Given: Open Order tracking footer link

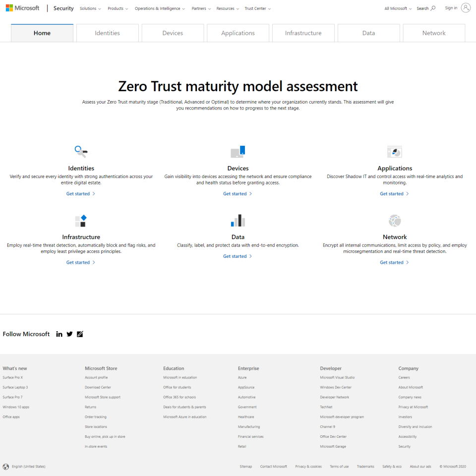Looking at the screenshot, I should point(96,417).
